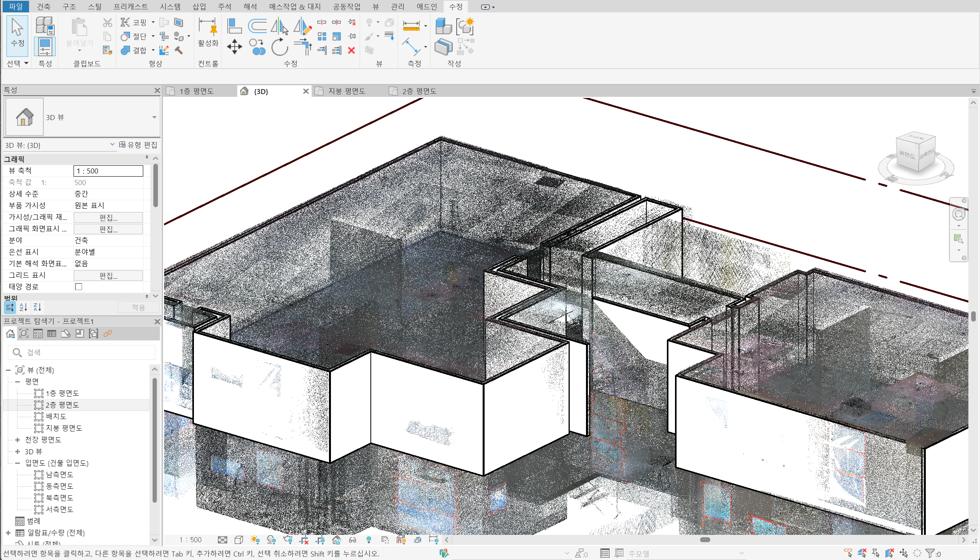The height and width of the screenshot is (560, 980).
Task: Click the horizontal scrollbar thumb below 3D view
Action: (705, 539)
